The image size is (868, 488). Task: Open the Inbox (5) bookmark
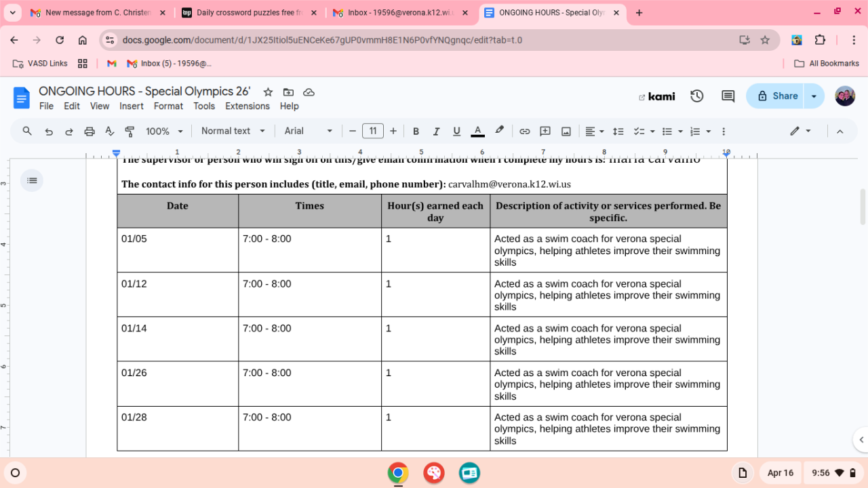click(x=168, y=64)
